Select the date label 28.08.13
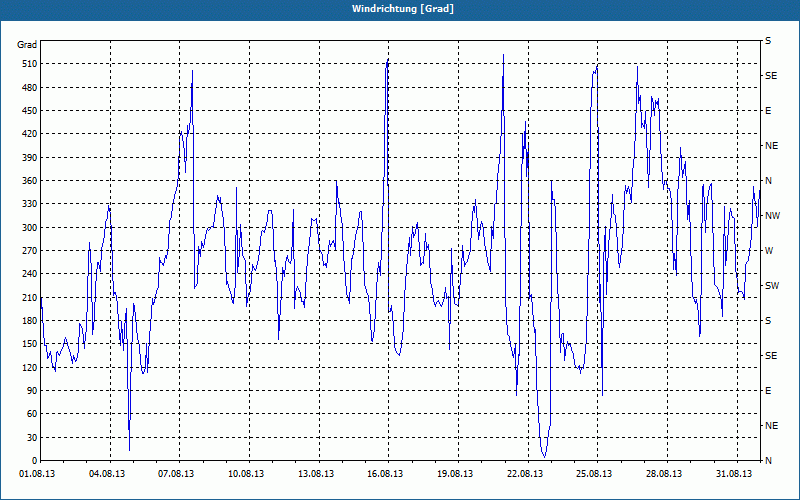Image resolution: width=800 pixels, height=500 pixels. coord(664,474)
